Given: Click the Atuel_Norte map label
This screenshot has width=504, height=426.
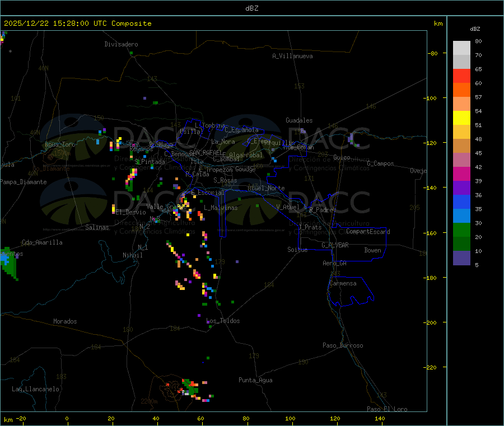Looking at the screenshot, I should point(266,188).
